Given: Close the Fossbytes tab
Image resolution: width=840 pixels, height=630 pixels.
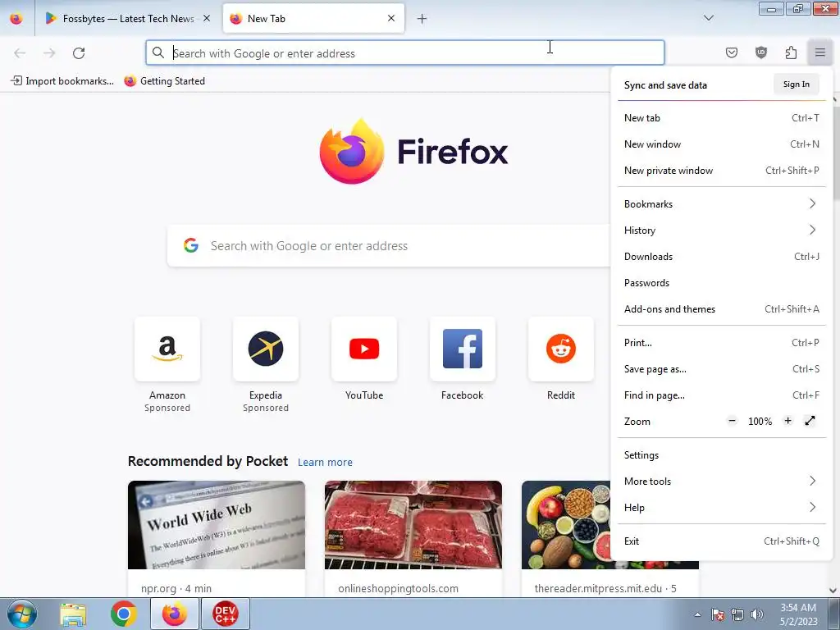Looking at the screenshot, I should [207, 18].
